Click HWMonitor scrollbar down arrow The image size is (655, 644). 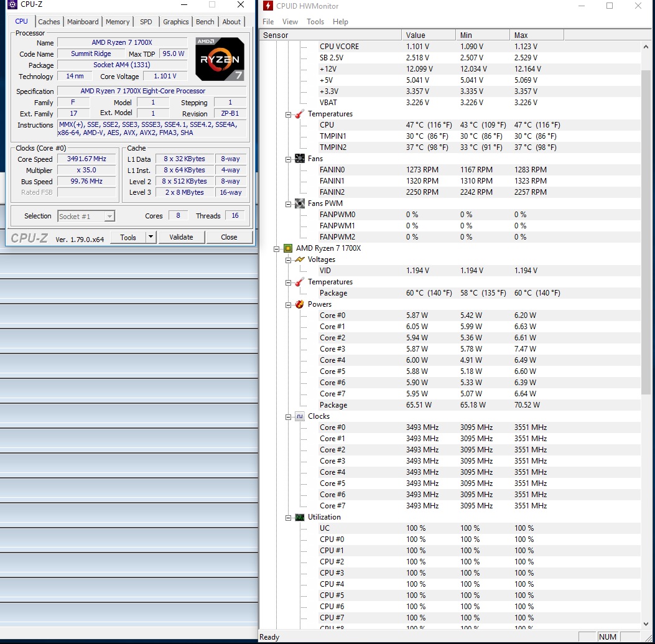(x=646, y=623)
